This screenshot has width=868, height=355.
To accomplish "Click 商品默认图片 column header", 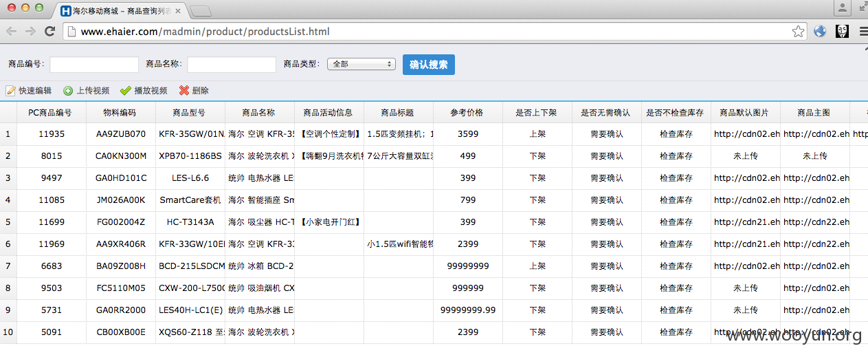I will (746, 113).
